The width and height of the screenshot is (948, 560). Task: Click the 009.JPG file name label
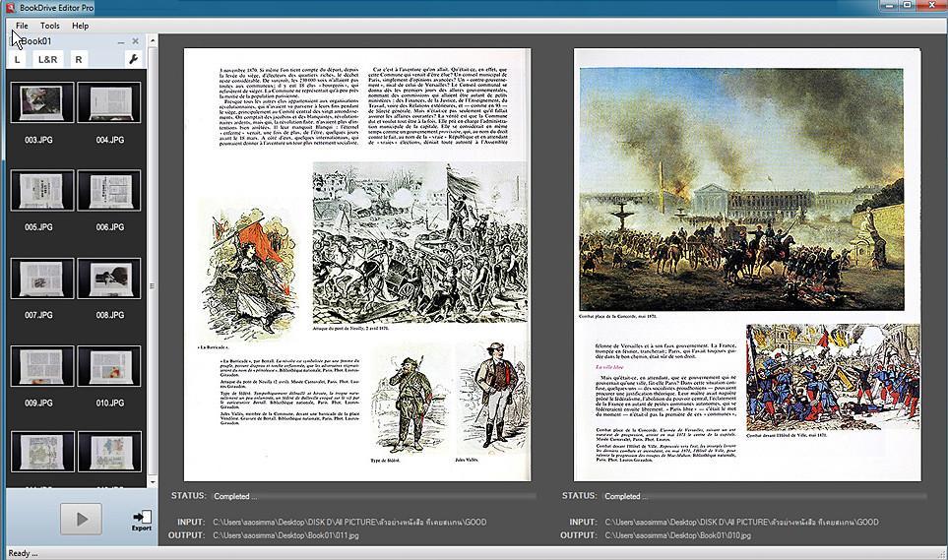click(38, 403)
